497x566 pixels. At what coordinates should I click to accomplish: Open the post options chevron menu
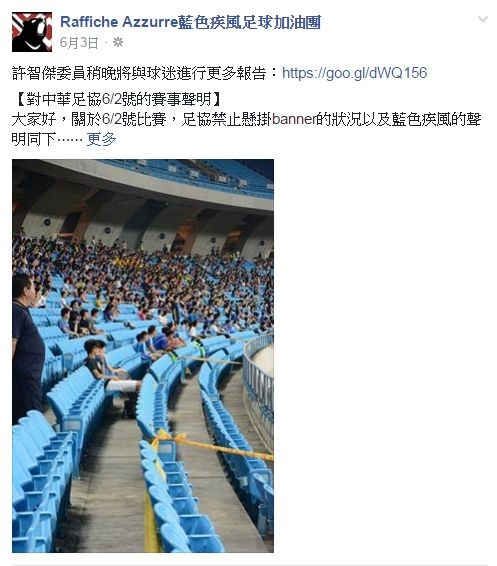[x=483, y=19]
